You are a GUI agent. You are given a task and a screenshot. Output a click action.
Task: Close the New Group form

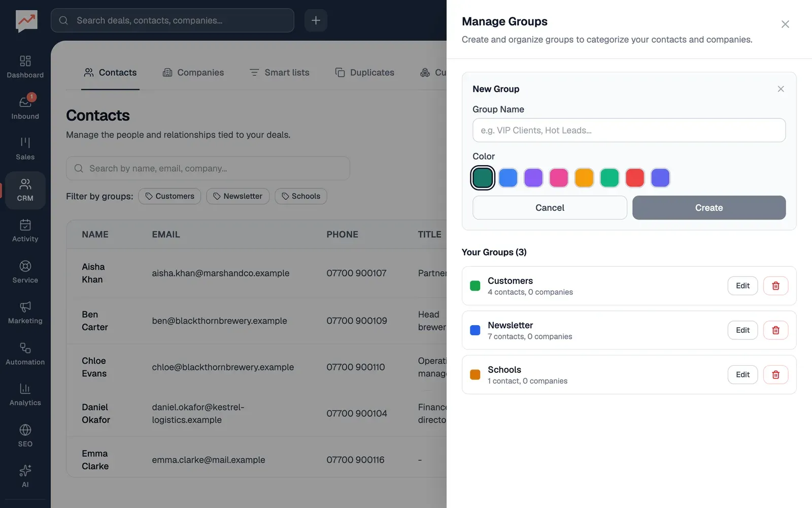[x=781, y=89]
